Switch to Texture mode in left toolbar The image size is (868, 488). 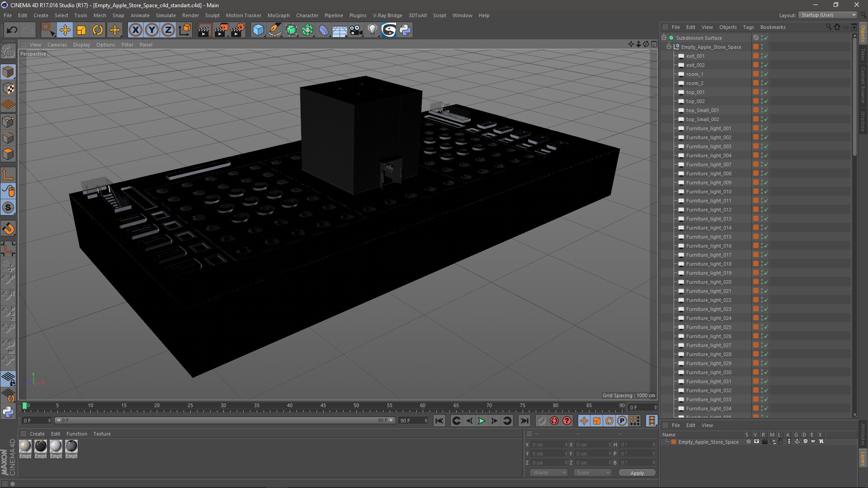tap(8, 89)
